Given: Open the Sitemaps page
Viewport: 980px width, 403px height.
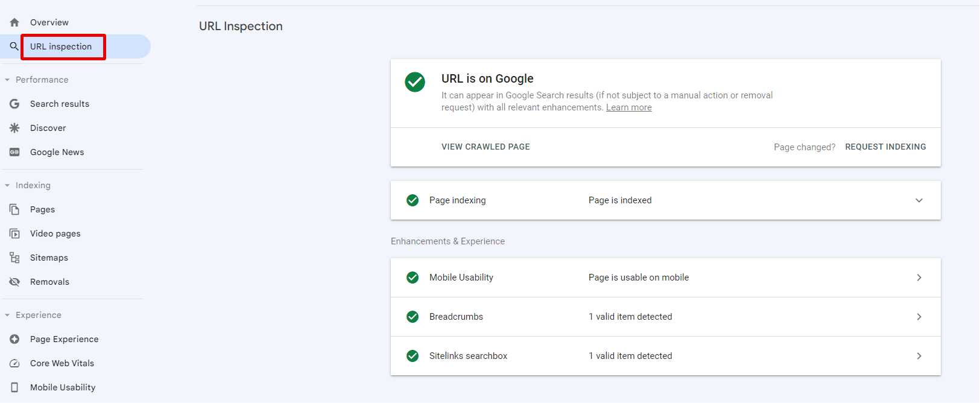Looking at the screenshot, I should (49, 258).
